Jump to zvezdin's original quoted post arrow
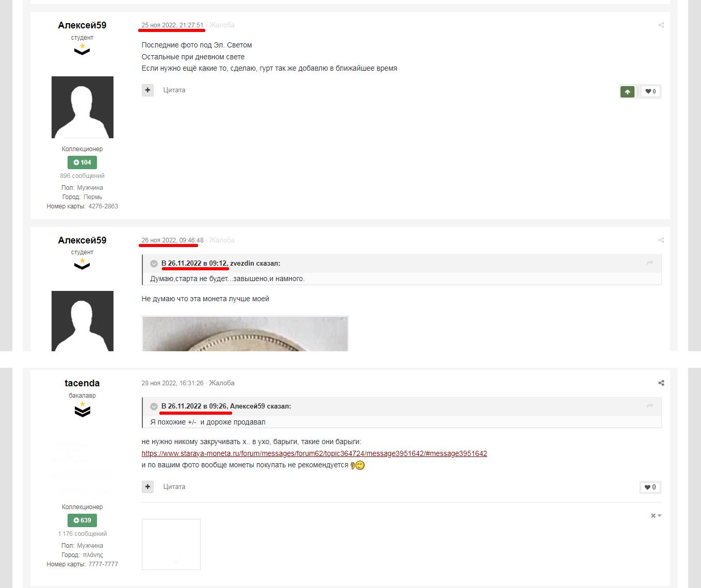Image resolution: width=701 pixels, height=588 pixels. pos(650,263)
